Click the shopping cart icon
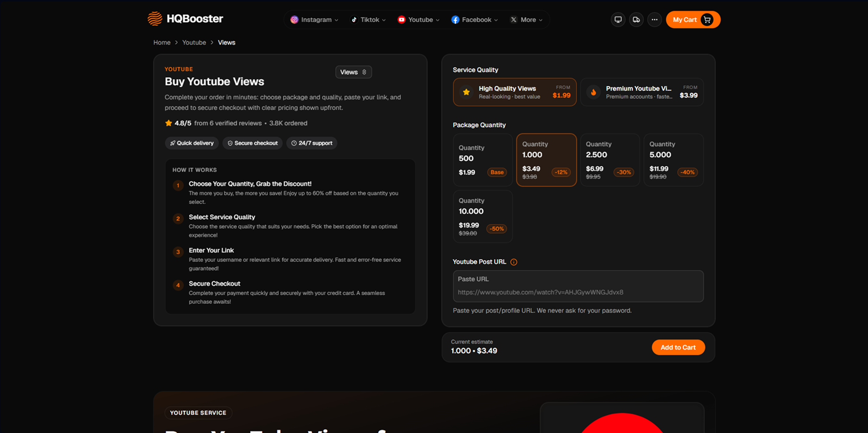The width and height of the screenshot is (868, 433). (x=707, y=20)
